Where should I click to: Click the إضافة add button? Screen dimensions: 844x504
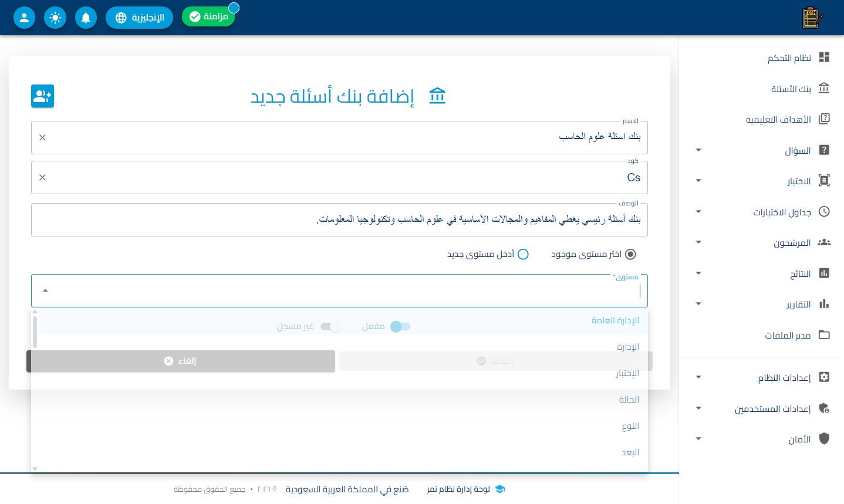tap(496, 361)
